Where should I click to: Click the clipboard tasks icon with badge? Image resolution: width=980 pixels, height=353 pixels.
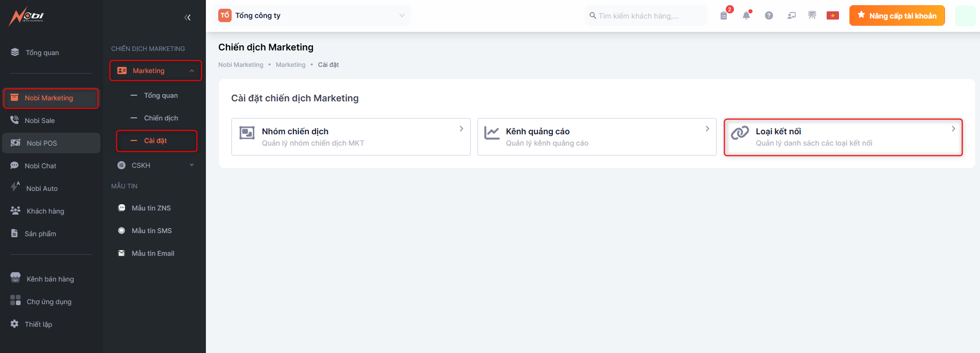coord(724,15)
